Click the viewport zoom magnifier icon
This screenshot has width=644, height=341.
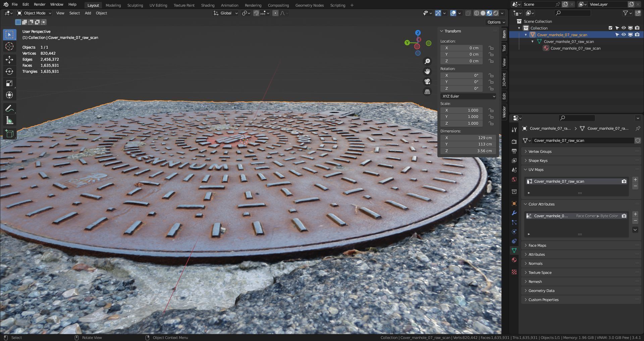pyautogui.click(x=427, y=61)
